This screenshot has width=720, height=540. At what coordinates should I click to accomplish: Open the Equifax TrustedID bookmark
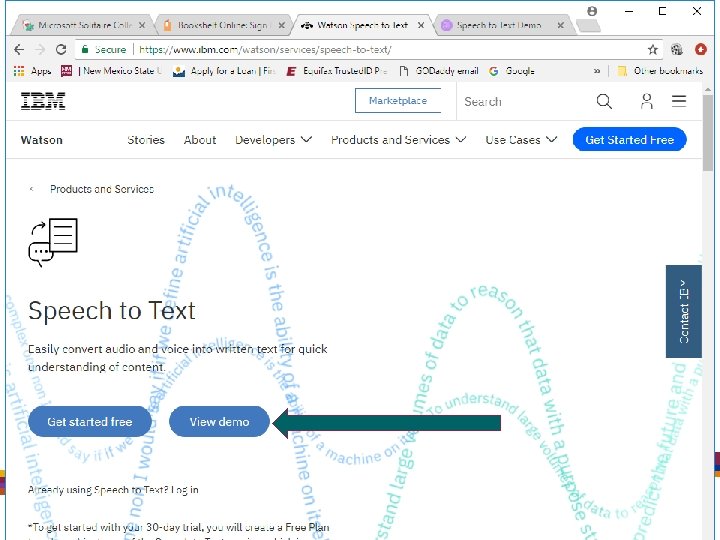337,71
